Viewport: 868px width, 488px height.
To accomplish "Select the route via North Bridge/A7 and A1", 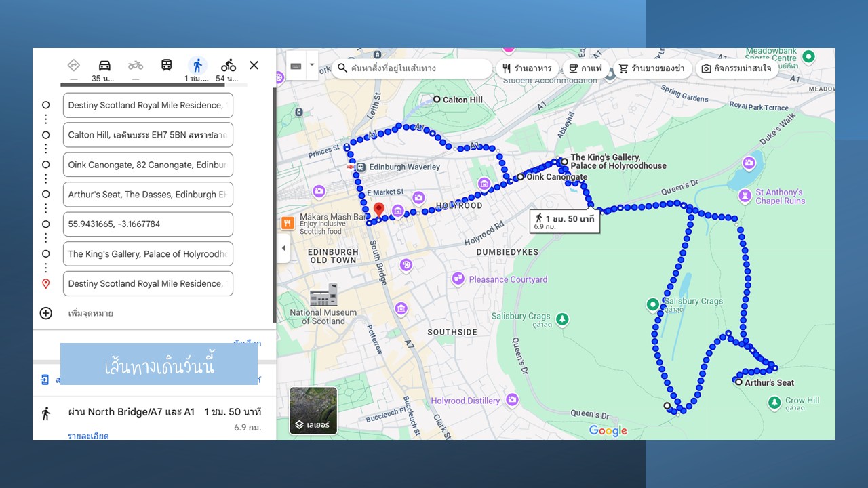I will click(154, 418).
